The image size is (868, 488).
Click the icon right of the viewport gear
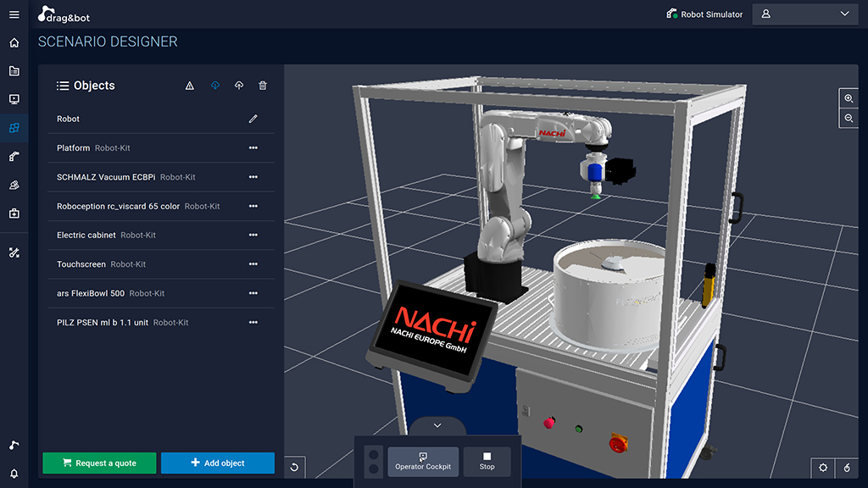[847, 468]
